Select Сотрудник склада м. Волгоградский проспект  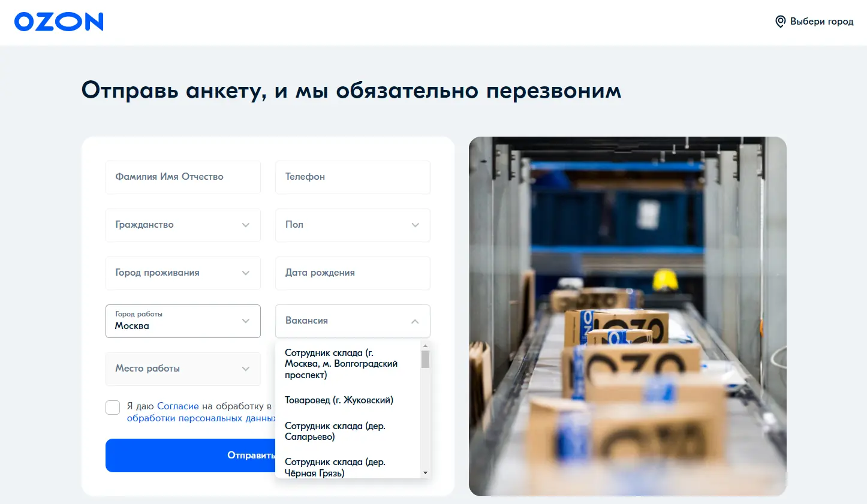(348, 364)
